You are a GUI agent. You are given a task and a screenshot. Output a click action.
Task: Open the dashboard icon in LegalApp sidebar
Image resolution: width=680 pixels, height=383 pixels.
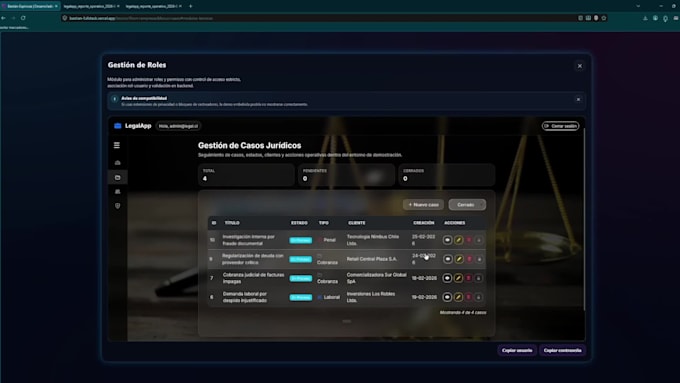tap(118, 163)
